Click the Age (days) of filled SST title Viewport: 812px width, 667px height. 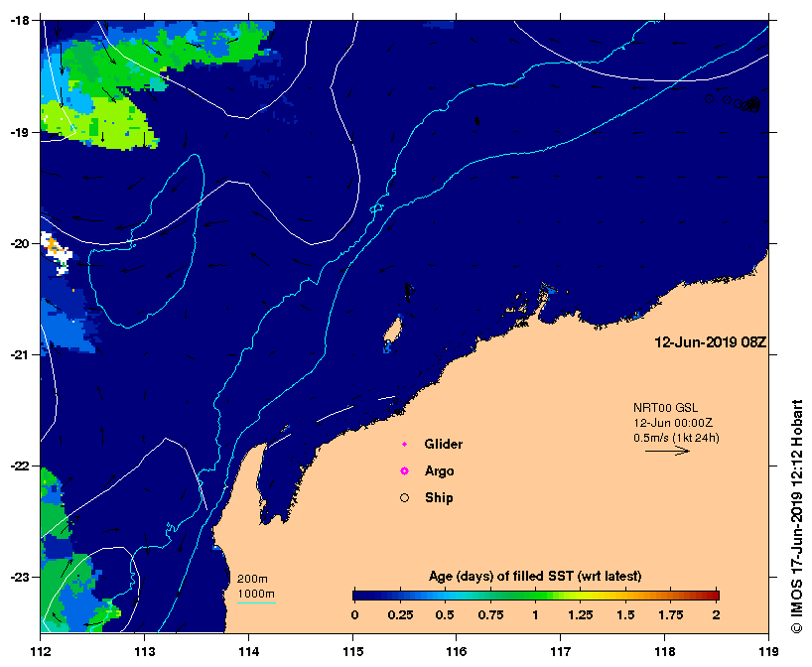[535, 576]
